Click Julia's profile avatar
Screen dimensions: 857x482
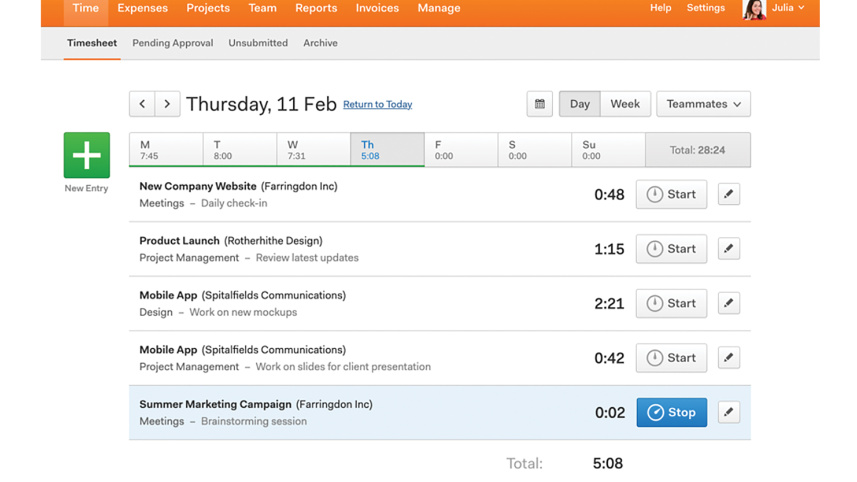pos(753,9)
